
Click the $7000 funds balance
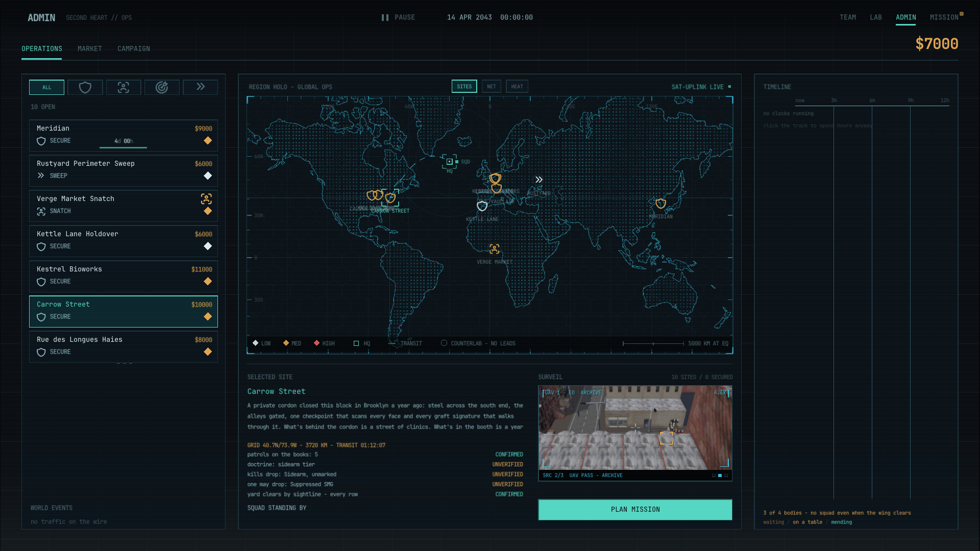[937, 44]
